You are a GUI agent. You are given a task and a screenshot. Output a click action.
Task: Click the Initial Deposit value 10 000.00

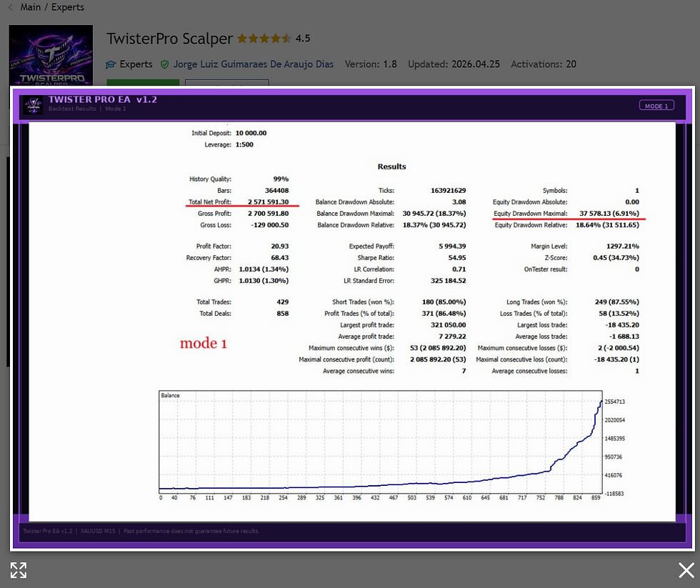tap(251, 133)
